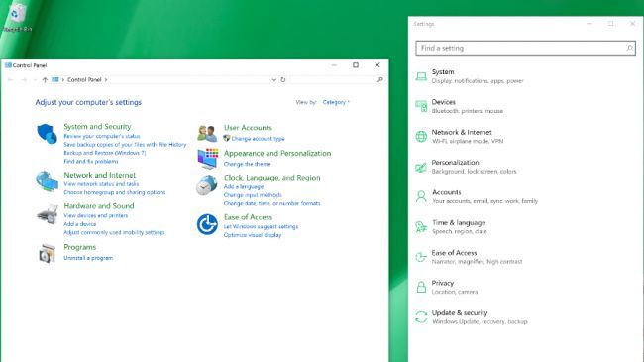Click Adjust commonly used mobility settings
Image resolution: width=644 pixels, height=362 pixels.
tap(114, 232)
